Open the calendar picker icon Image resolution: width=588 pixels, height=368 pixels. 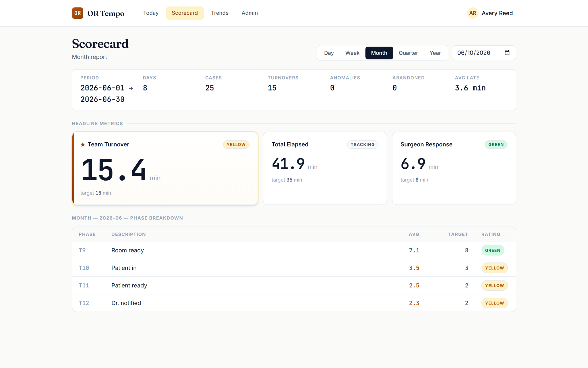point(507,53)
